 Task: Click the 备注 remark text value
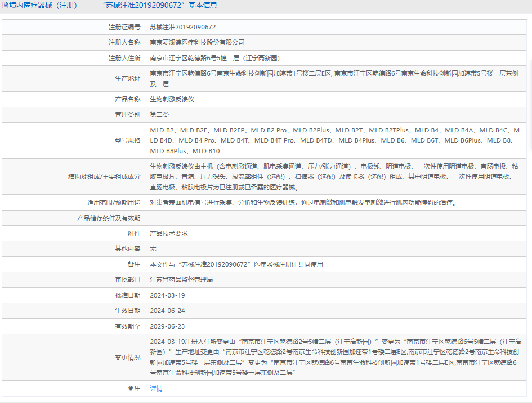point(236,264)
